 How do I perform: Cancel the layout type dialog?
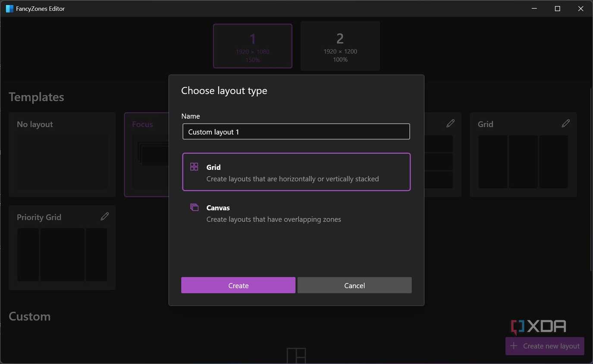(x=355, y=286)
